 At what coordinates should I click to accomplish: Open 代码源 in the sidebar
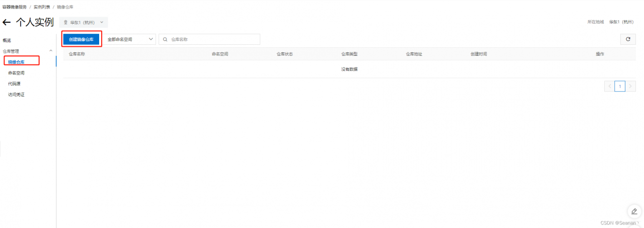pos(14,84)
